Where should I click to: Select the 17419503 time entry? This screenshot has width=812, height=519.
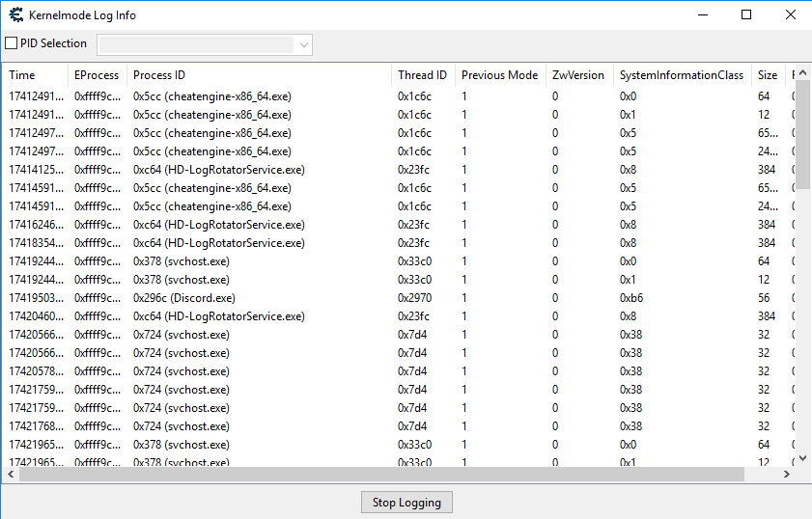(37, 298)
